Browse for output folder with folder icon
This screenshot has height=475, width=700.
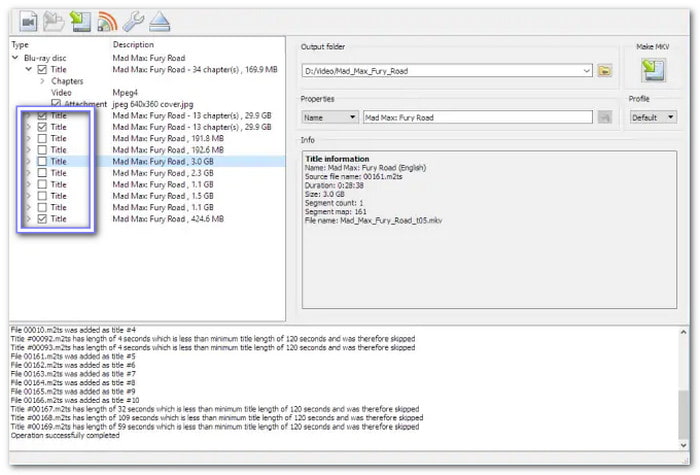(x=605, y=70)
